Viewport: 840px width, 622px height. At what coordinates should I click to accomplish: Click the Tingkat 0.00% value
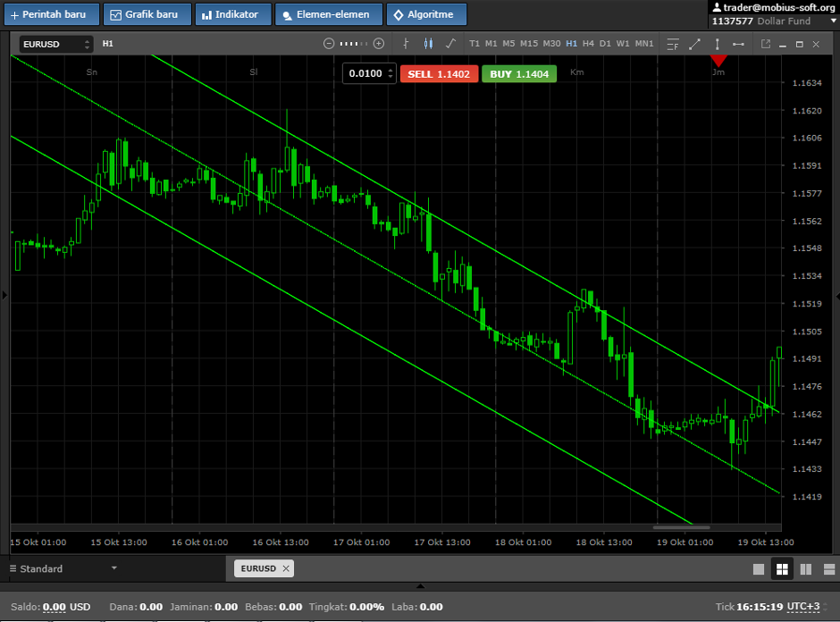point(367,607)
